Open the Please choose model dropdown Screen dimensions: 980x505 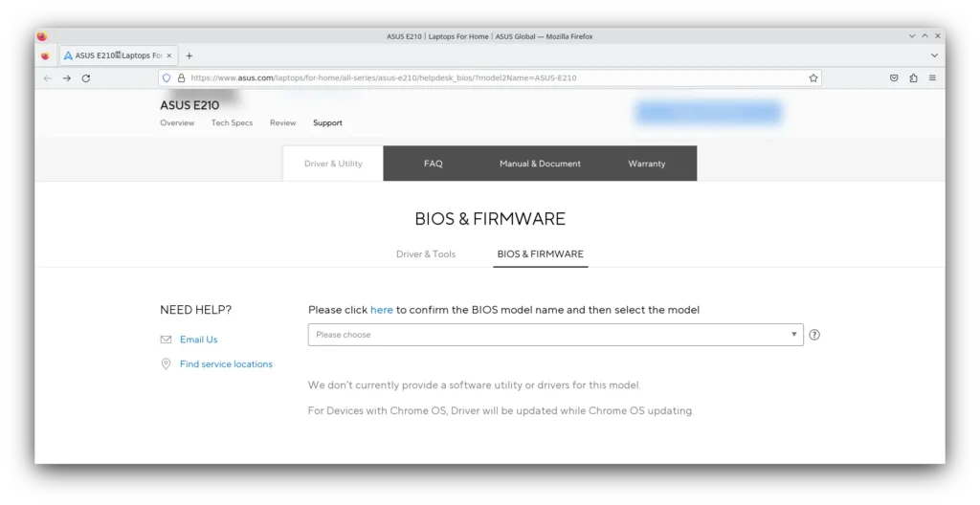tap(556, 335)
